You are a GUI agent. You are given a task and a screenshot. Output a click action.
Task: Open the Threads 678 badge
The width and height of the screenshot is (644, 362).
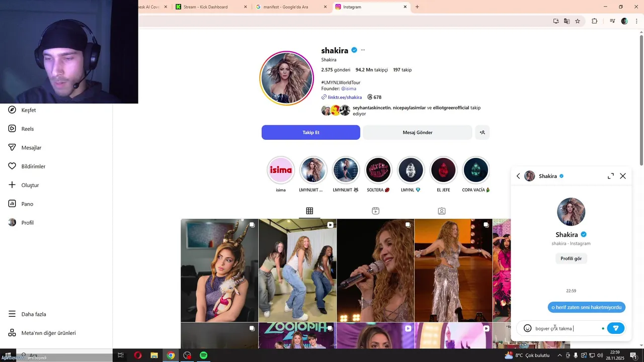[374, 97]
